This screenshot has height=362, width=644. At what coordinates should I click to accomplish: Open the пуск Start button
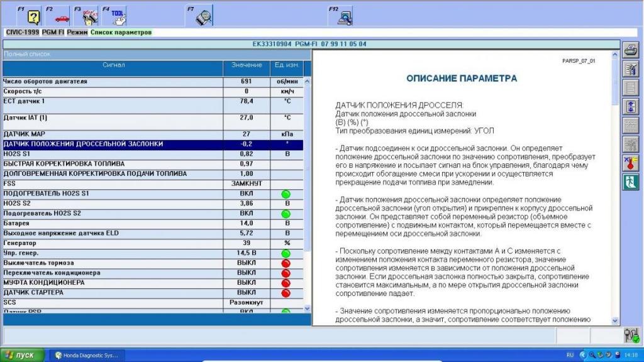[22, 355]
